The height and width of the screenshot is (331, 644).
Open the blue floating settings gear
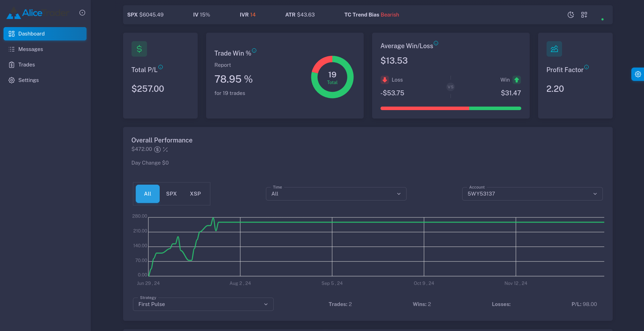pyautogui.click(x=638, y=74)
